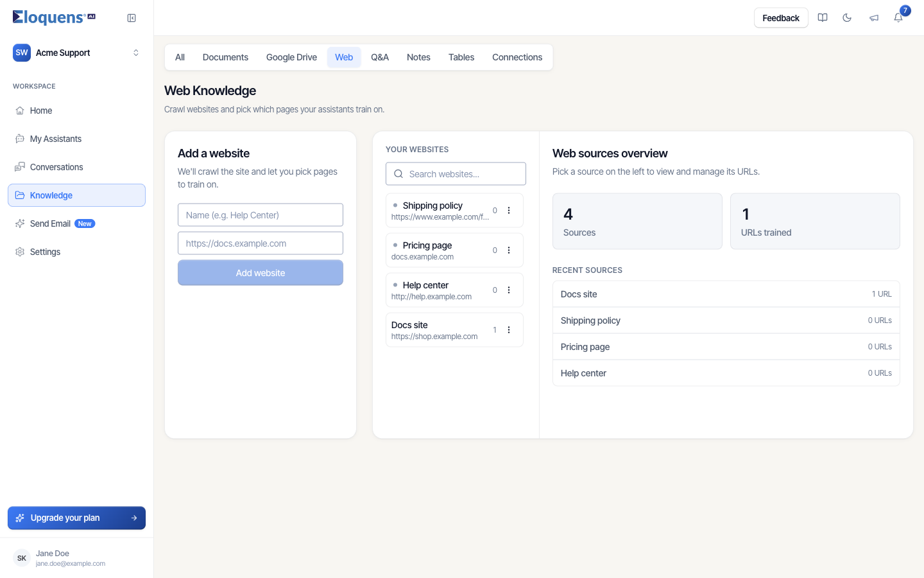Open Pricing page three-dot menu
This screenshot has height=578, width=924.
coord(509,250)
